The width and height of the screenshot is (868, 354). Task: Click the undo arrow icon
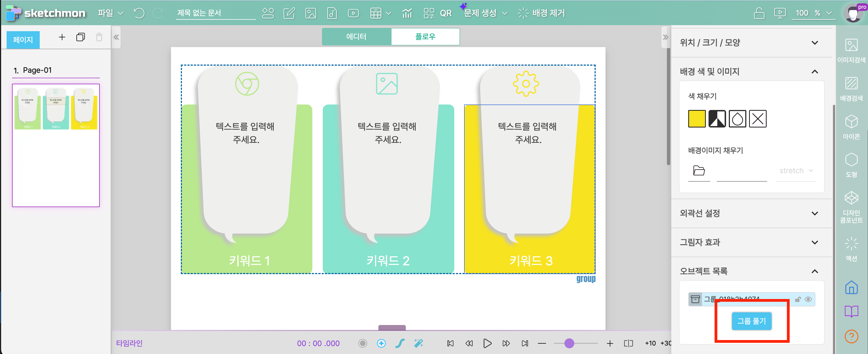[139, 13]
